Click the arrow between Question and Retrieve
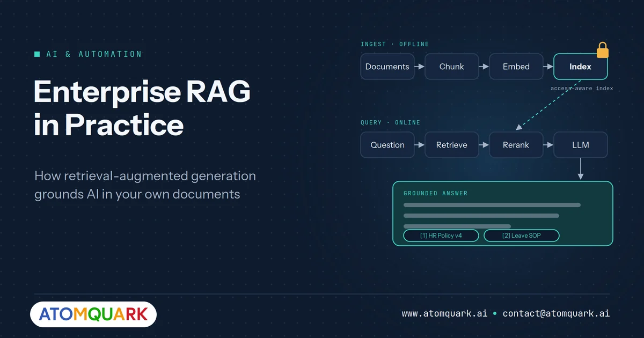644x338 pixels. (x=420, y=145)
